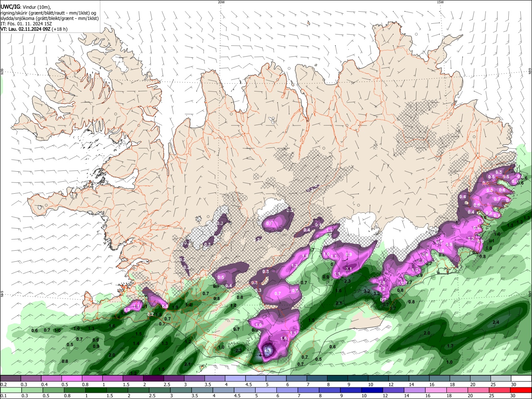Viewport: 532px width, 399px height.
Task: Pick the white 30 swatch, top legend row
Action: click(521, 379)
